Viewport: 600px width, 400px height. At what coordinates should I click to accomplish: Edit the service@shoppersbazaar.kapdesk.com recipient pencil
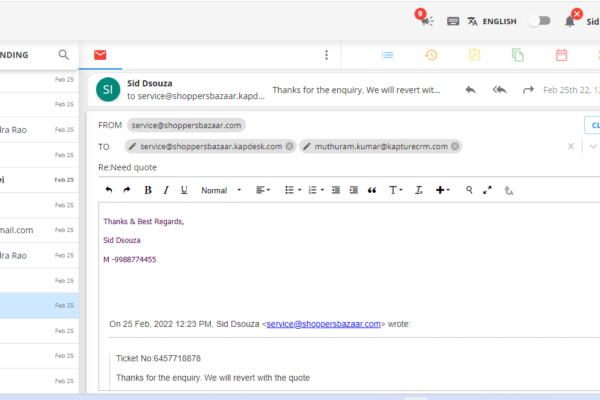click(x=132, y=146)
